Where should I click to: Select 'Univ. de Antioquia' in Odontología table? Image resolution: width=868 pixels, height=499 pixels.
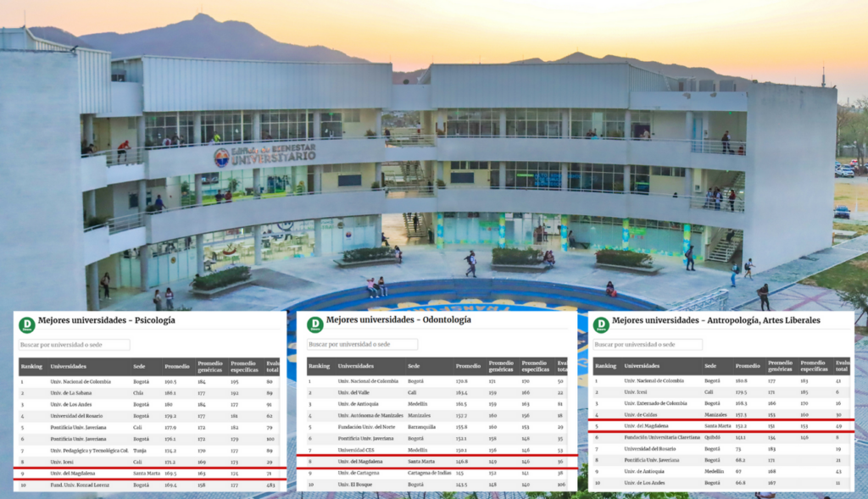(x=359, y=404)
